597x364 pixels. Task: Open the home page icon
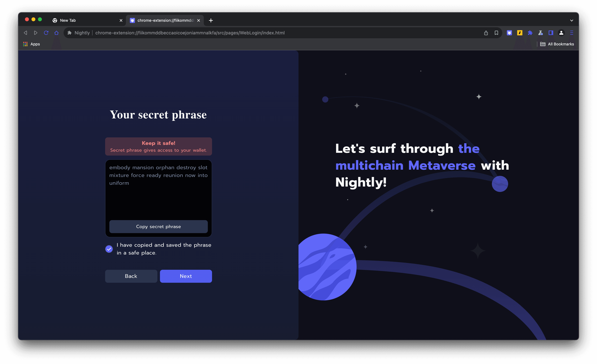point(56,33)
